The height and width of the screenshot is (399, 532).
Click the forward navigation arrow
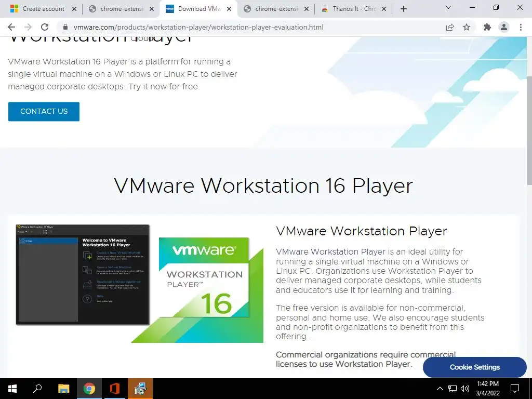28,27
